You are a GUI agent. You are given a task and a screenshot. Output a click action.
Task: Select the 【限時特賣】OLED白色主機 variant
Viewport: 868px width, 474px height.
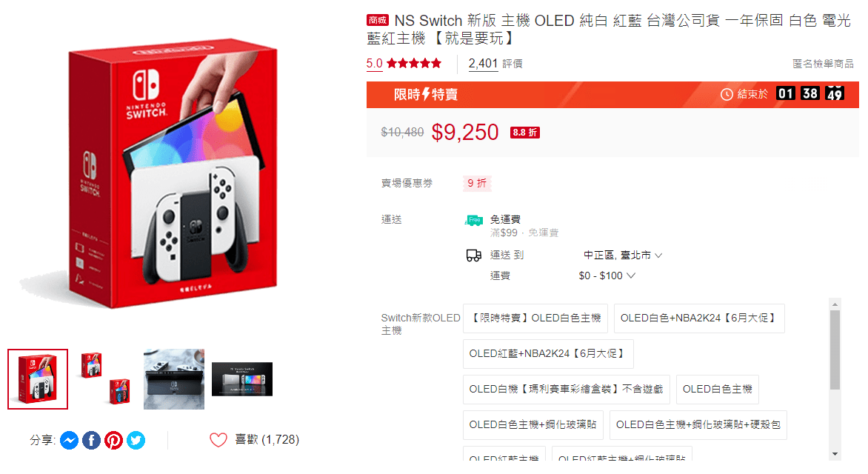[535, 318]
